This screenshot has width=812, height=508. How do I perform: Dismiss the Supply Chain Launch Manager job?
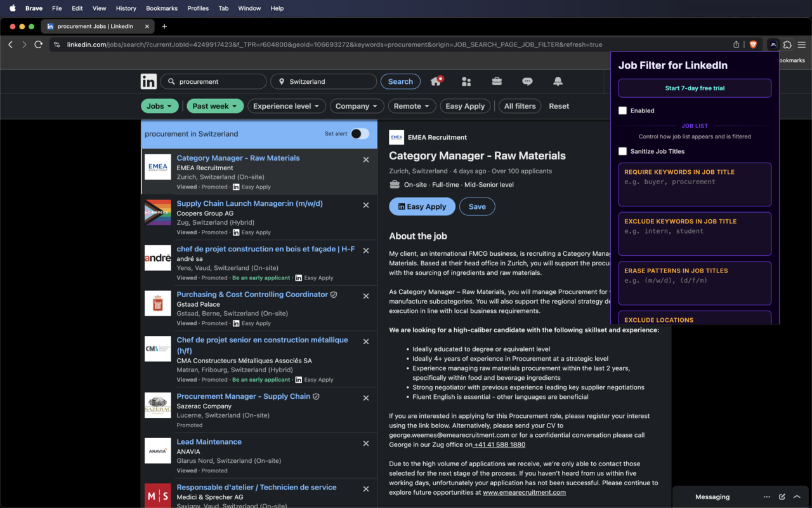366,205
